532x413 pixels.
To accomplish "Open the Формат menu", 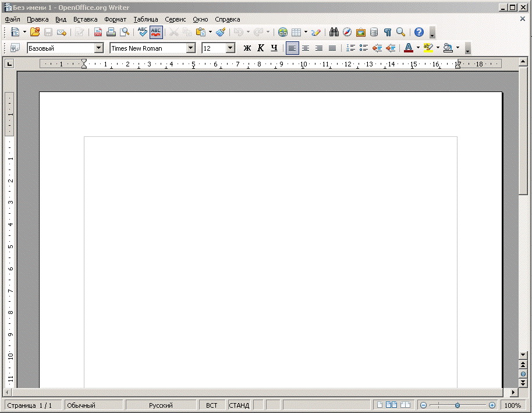I will pos(115,19).
